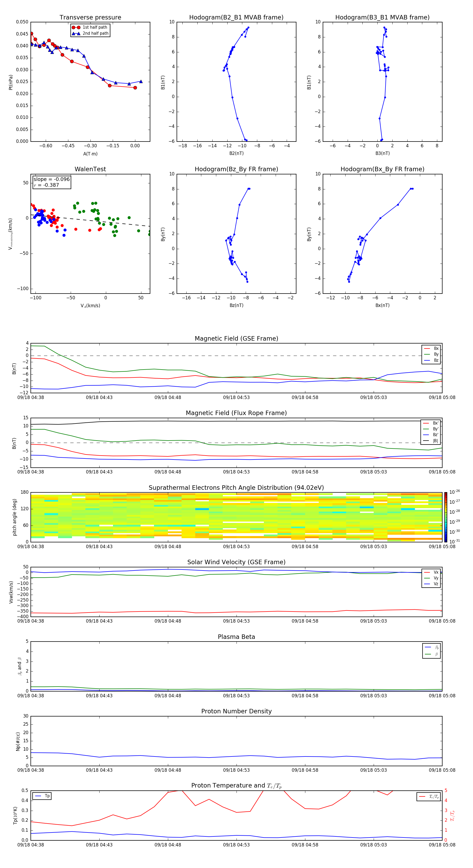Viewport: 473px width, 868px height.
Task: Select the βp entry in Plasma Beta legend
Action: coord(431,647)
